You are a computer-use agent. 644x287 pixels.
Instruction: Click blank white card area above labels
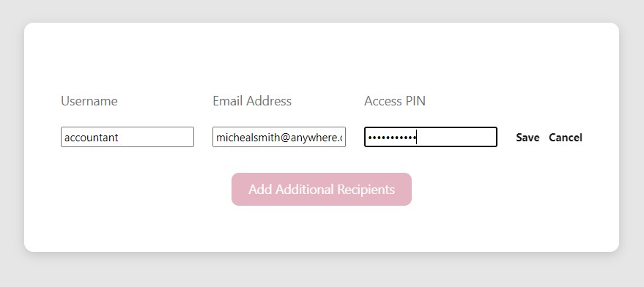(x=322, y=58)
